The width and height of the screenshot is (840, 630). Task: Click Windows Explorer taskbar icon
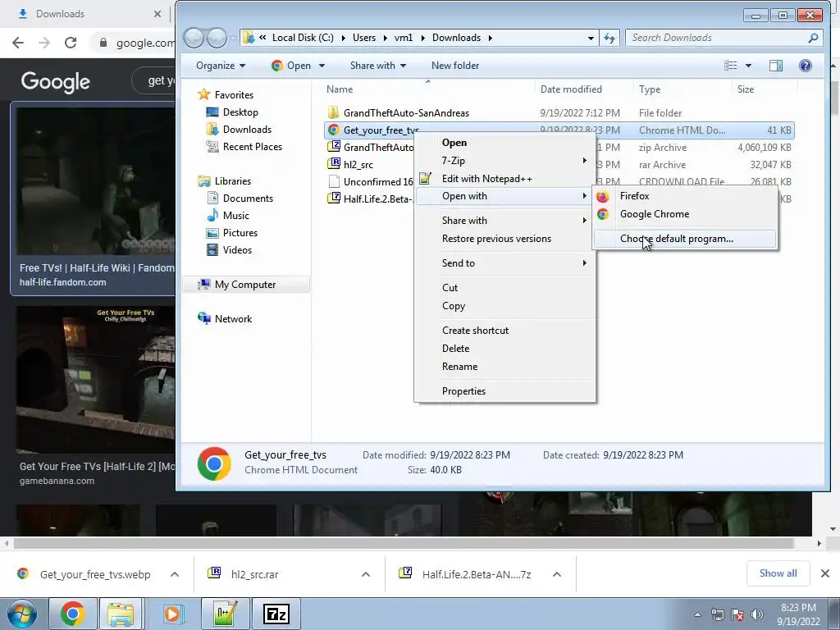[121, 614]
